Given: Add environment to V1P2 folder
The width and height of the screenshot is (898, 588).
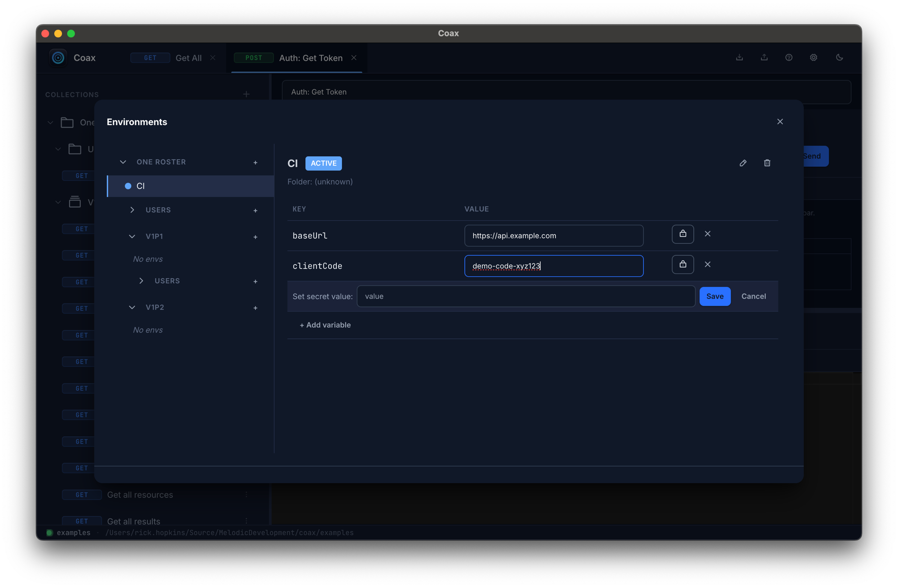Looking at the screenshot, I should (255, 308).
